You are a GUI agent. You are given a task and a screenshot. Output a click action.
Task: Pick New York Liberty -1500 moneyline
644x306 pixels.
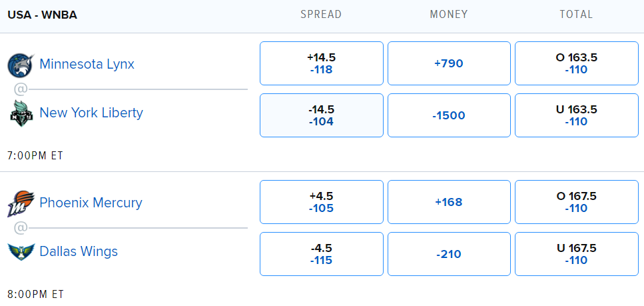pyautogui.click(x=449, y=115)
